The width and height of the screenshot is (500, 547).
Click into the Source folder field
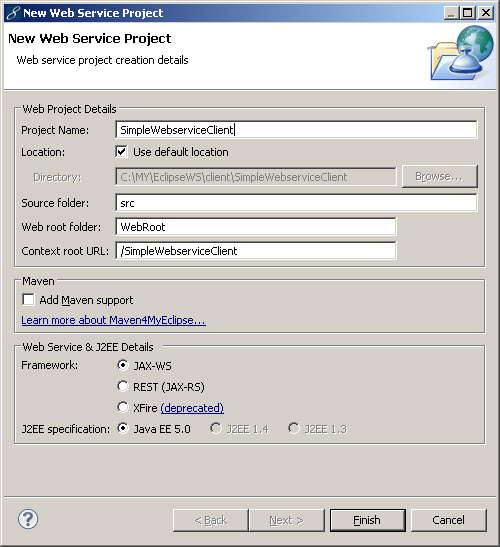(x=296, y=203)
